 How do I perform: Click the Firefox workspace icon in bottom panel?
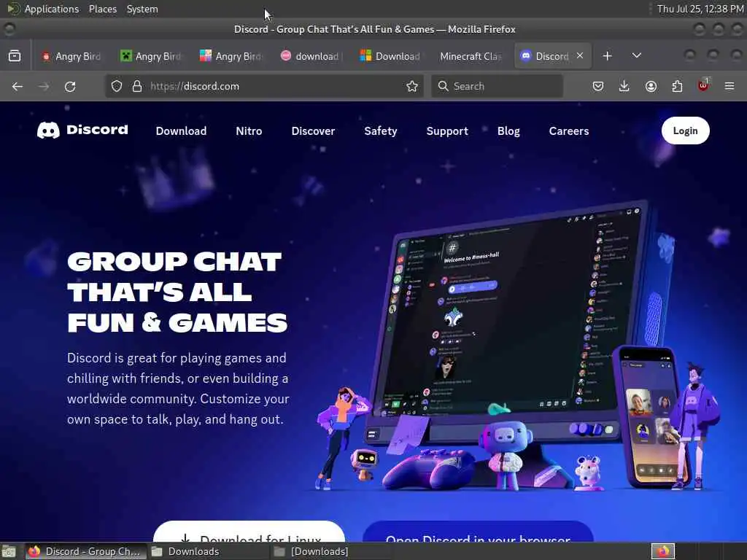(x=663, y=551)
